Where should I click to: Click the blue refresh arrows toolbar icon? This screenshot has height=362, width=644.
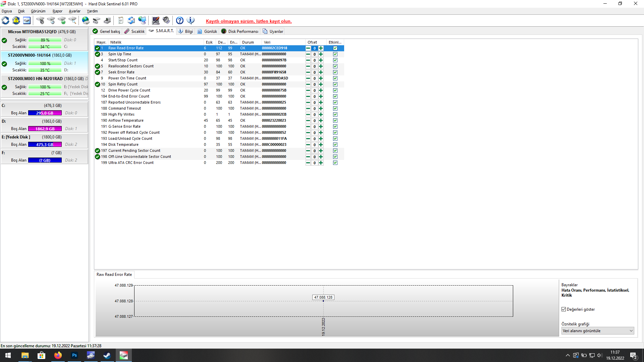pos(5,20)
